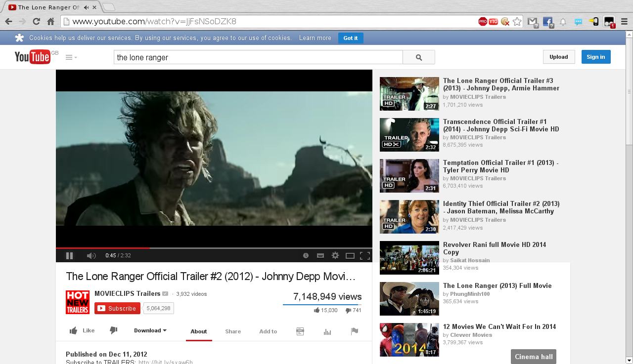Click the 7,148,949 views count
Screen dimensions: 633x364
tap(327, 296)
